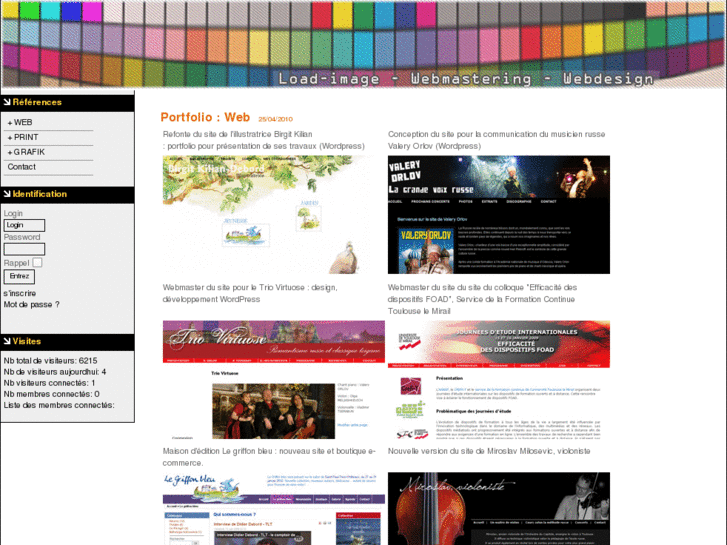This screenshot has width=727, height=545.
Task: Click the Maison d'édition Le griffon bleu description
Action: 269,457
